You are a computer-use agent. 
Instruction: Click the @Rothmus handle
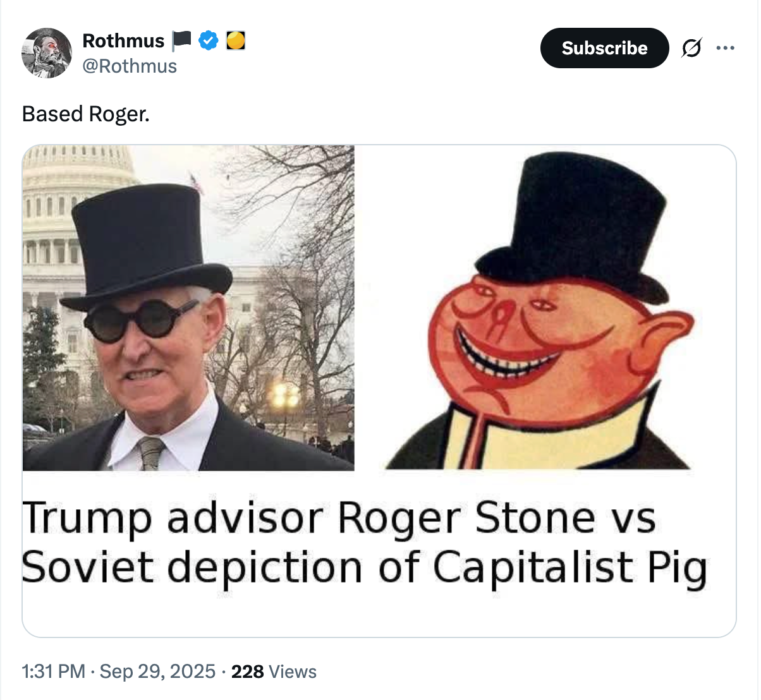[130, 66]
